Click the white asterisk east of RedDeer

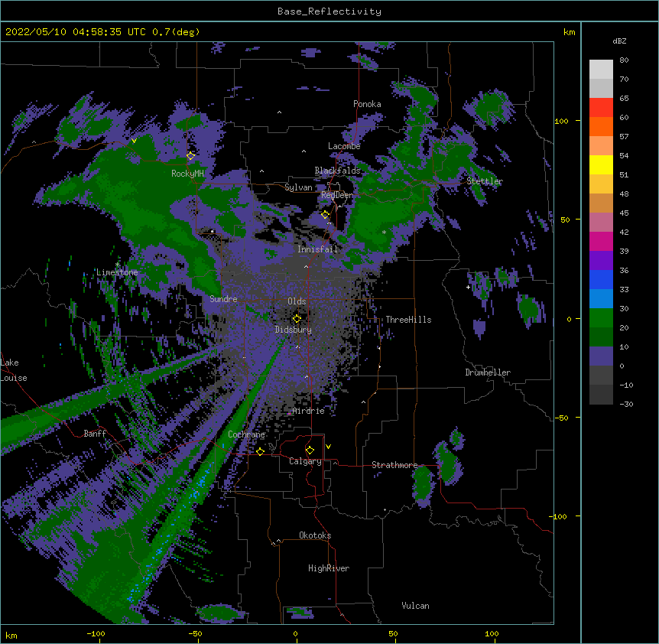point(384,233)
